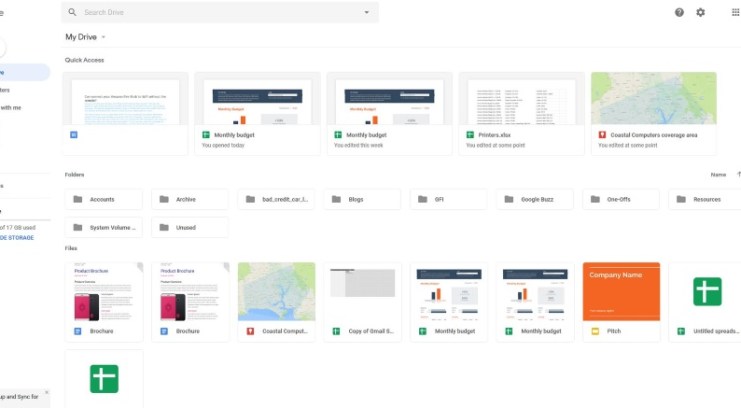Reverse sort direction with the arrow icon
741x408 pixels.
coord(738,174)
